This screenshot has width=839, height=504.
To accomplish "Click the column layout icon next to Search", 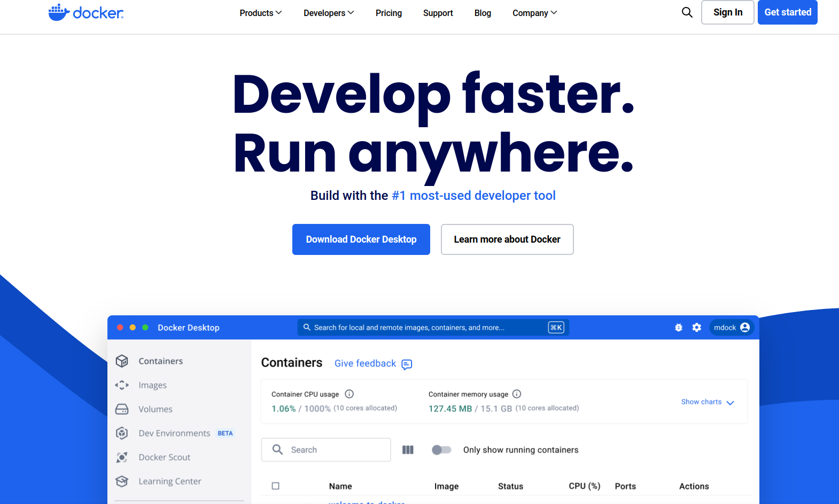I will pos(408,450).
